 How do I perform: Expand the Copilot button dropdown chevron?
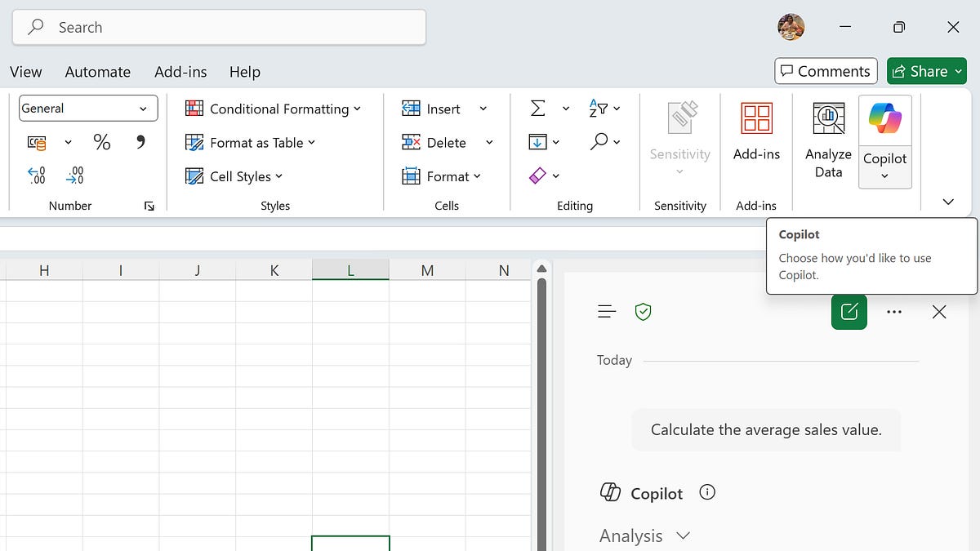[884, 176]
